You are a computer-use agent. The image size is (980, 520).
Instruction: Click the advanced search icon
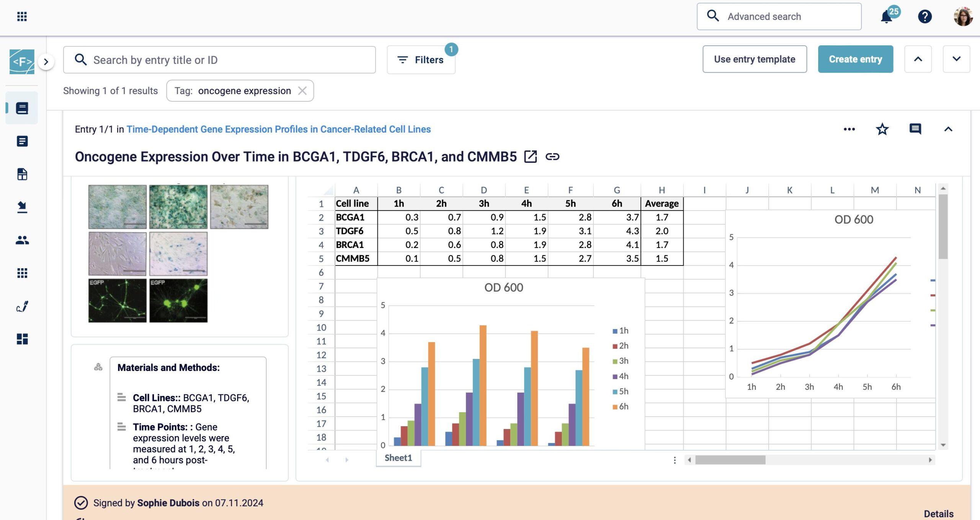[712, 16]
